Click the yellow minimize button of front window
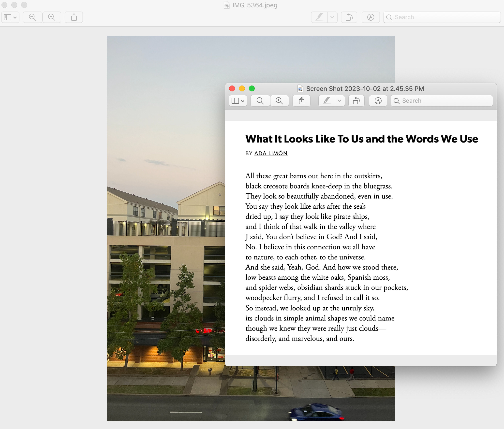Image resolution: width=504 pixels, height=429 pixels. (x=242, y=88)
